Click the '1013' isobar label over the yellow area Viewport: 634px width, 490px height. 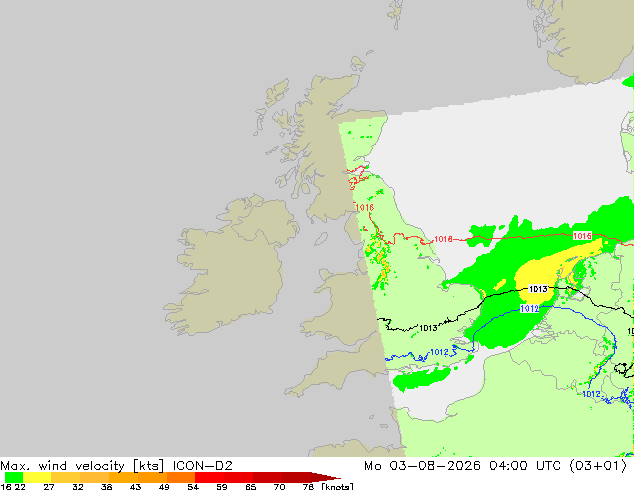pos(538,289)
